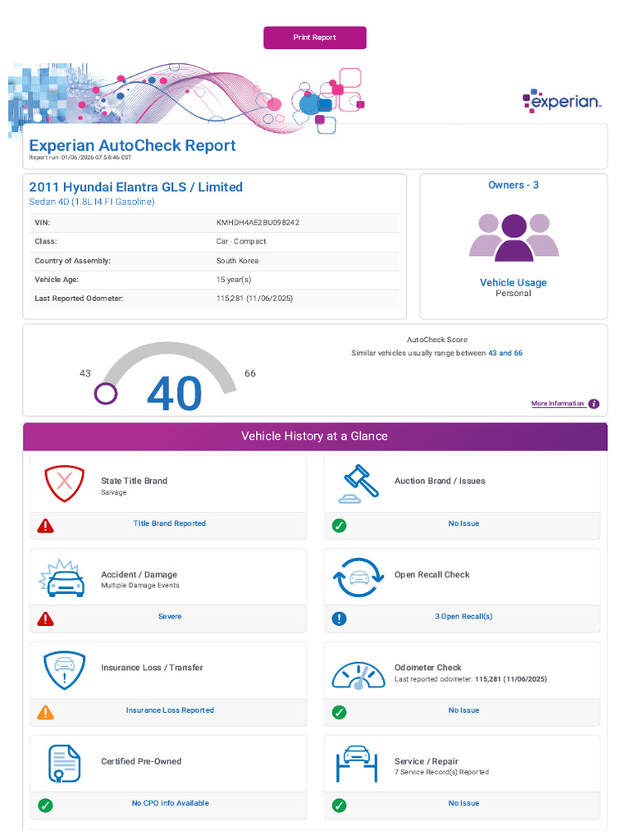The image size is (630, 840).
Task: Click the three-owners people icon
Action: tap(514, 237)
